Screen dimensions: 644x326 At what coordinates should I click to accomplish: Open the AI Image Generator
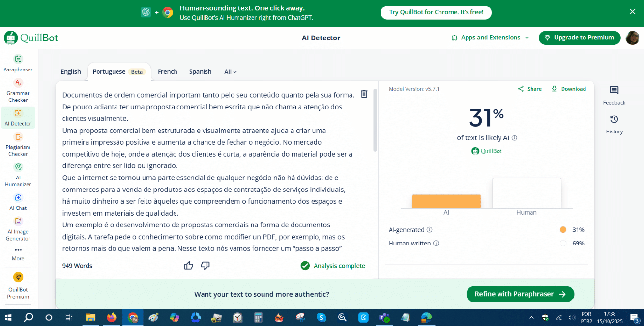pos(18,229)
